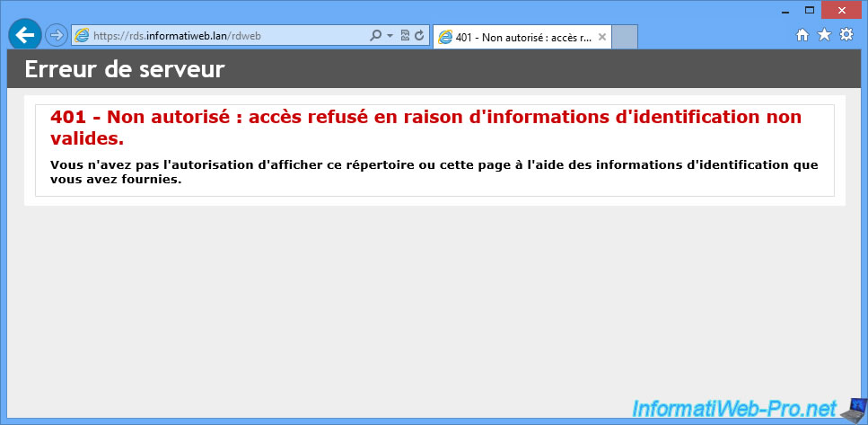Click the address bar search magnifier
The height and width of the screenshot is (425, 868).
click(x=376, y=35)
